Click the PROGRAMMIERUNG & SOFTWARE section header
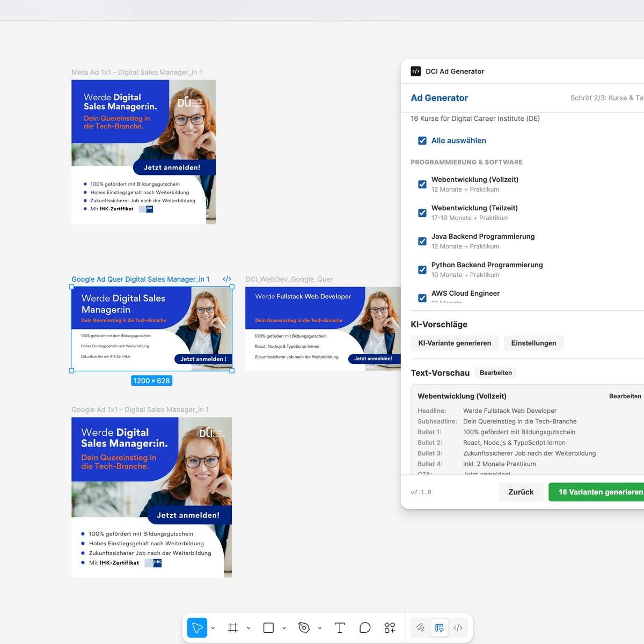This screenshot has width=644, height=644. 466,163
